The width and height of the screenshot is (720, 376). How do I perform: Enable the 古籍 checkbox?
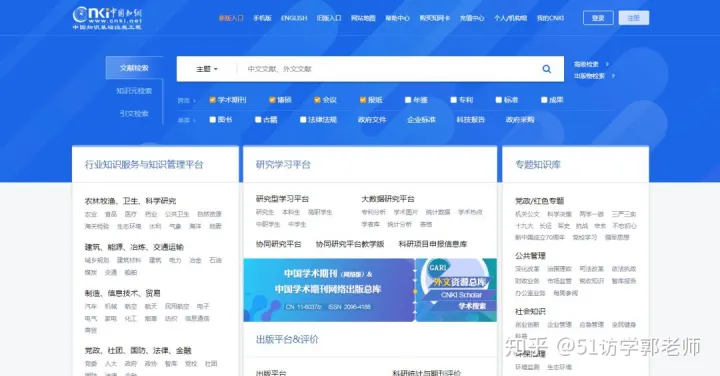[x=258, y=119]
